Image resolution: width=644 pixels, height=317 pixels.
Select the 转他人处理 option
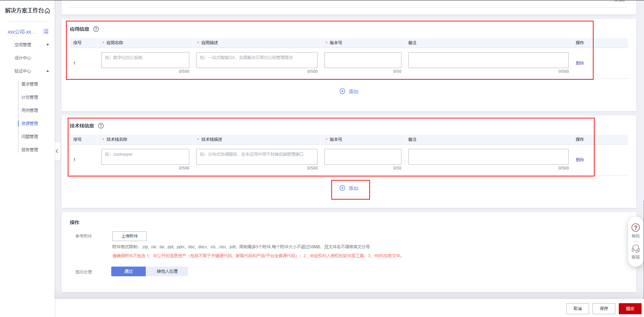[x=167, y=271]
